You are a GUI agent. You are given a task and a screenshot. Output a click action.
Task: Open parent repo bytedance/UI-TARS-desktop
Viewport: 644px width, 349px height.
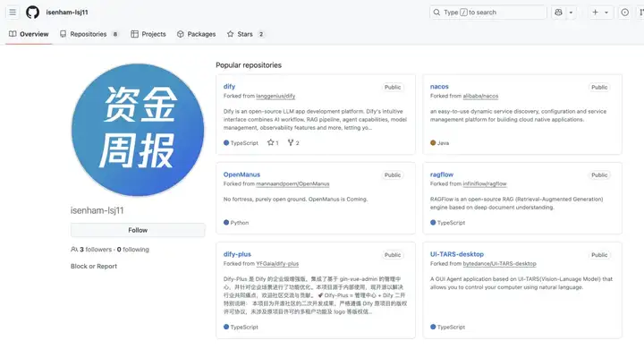[499, 264]
